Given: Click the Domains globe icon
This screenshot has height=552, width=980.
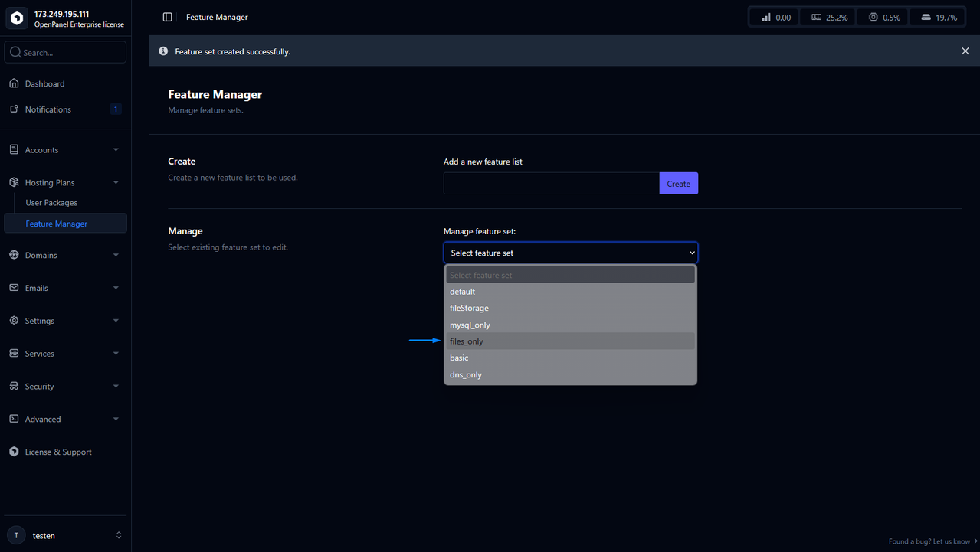Looking at the screenshot, I should coord(14,255).
